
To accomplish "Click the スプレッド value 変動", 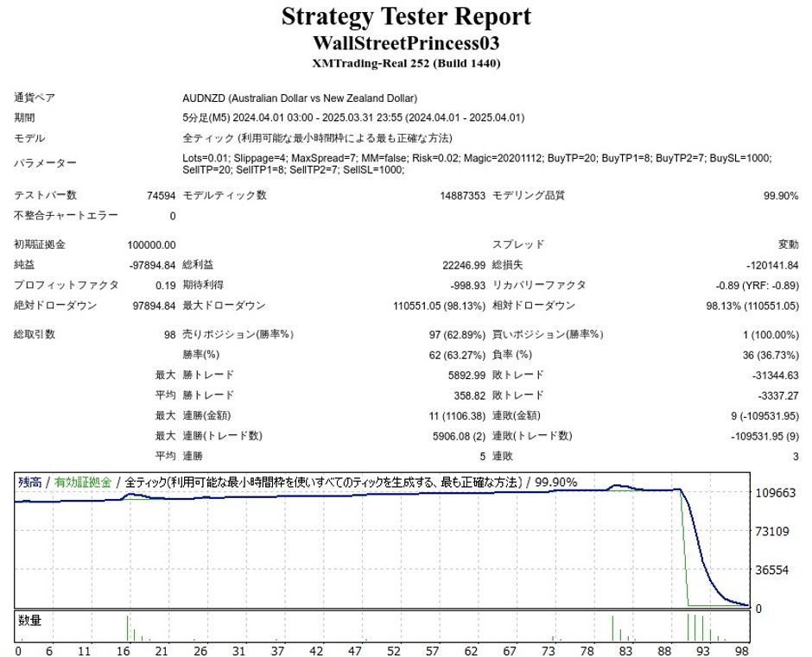I will tap(788, 244).
